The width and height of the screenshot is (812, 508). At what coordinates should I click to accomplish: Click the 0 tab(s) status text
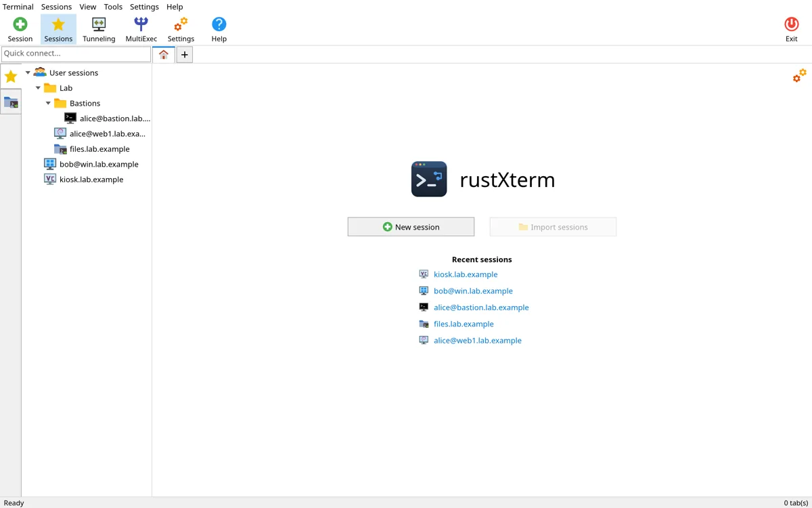pyautogui.click(x=796, y=503)
